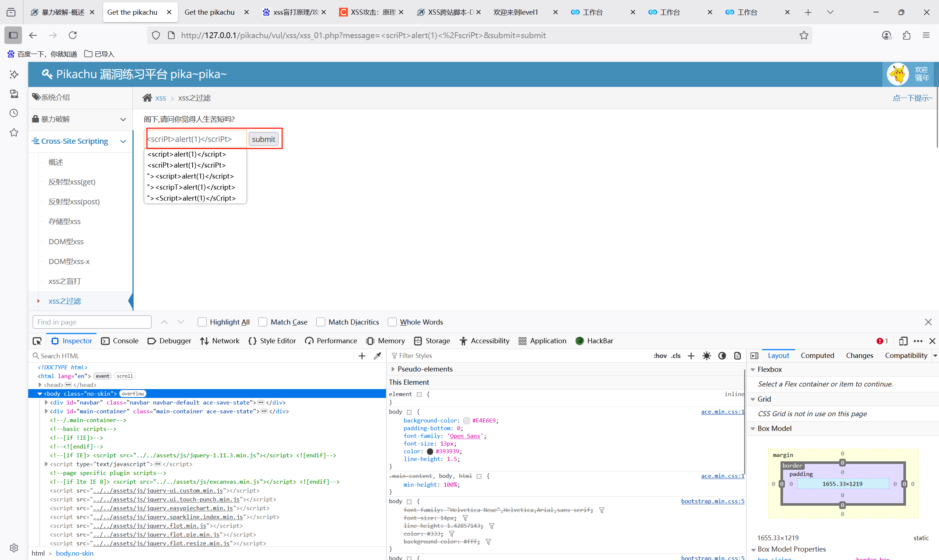Toggle print media simulation
The height and width of the screenshot is (560, 939).
tap(738, 356)
